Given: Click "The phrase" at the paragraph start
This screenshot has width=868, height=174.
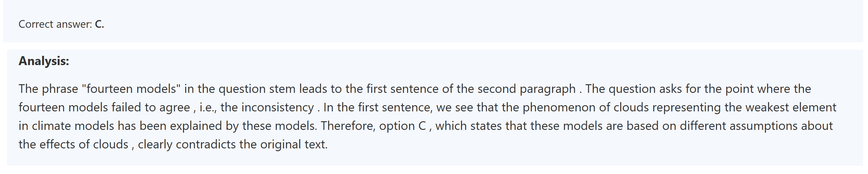Looking at the screenshot, I should pos(48,89).
